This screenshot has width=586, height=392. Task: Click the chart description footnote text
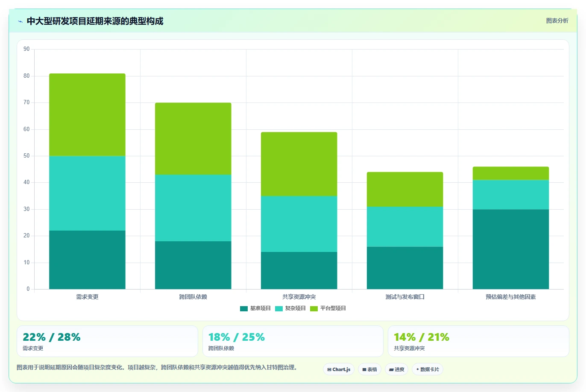157,368
